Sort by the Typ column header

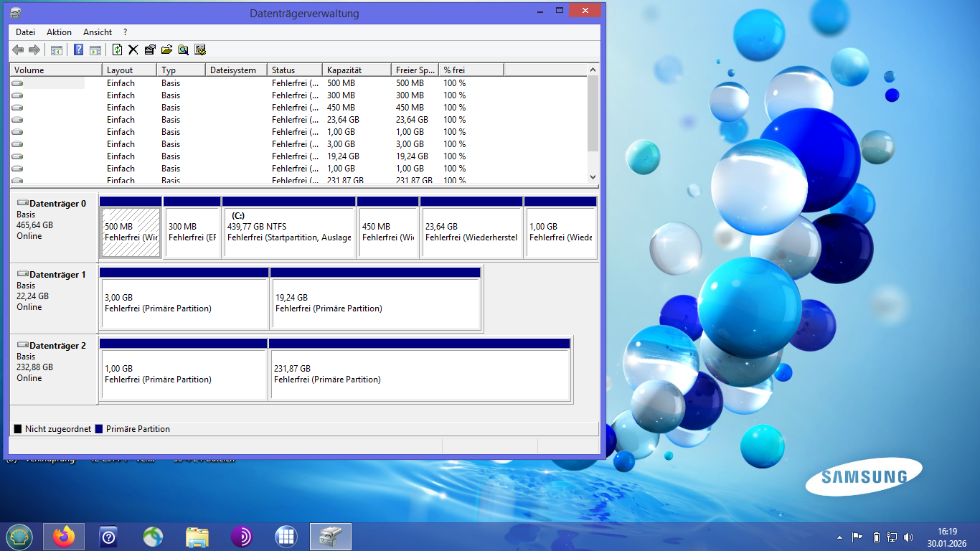[x=182, y=70]
